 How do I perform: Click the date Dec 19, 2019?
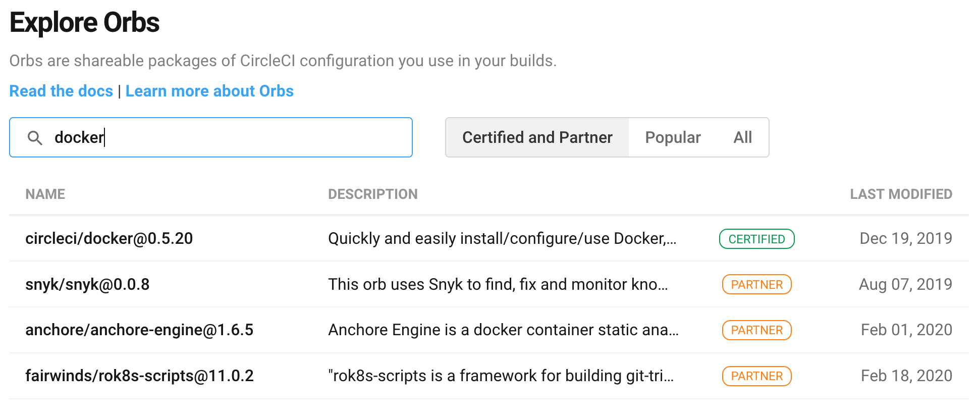[906, 238]
